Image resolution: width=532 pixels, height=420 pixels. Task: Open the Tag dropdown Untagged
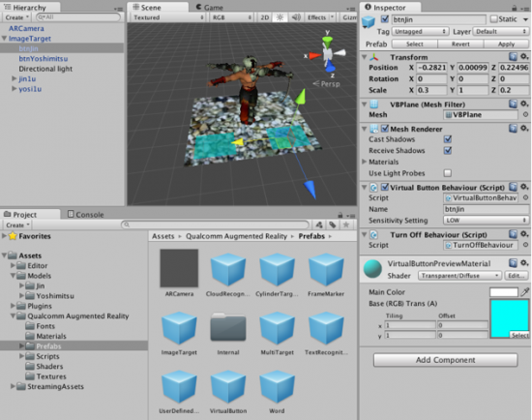[x=421, y=32]
